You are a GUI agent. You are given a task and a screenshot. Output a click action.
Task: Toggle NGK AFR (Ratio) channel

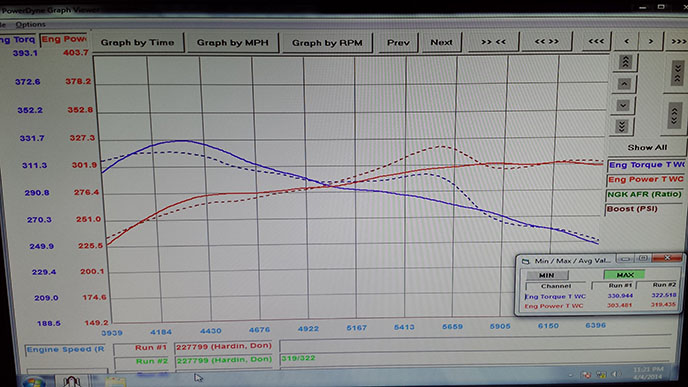(x=644, y=194)
